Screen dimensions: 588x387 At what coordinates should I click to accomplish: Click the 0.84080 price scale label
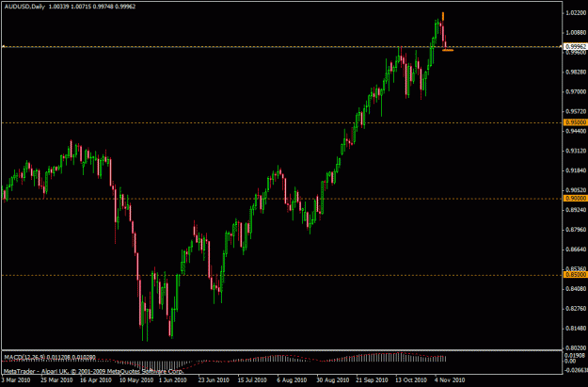tap(576, 289)
